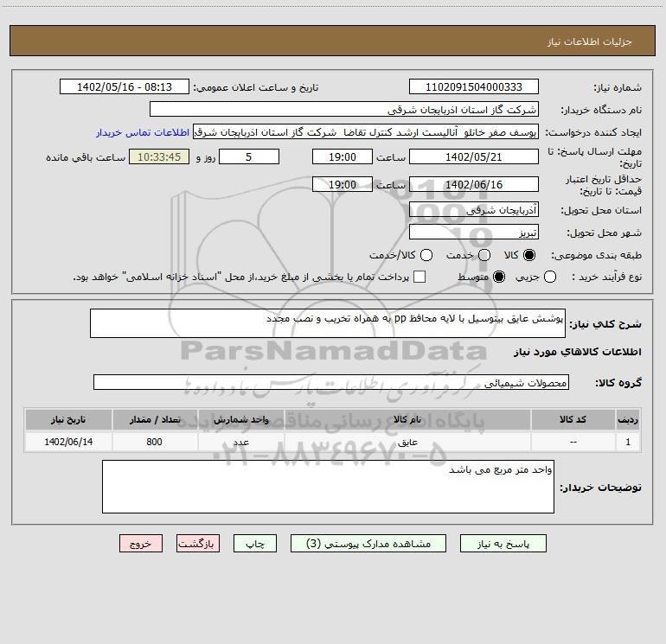The image size is (666, 644).
Task: Click the need date cell 1402/06/14
Action: 68,442
